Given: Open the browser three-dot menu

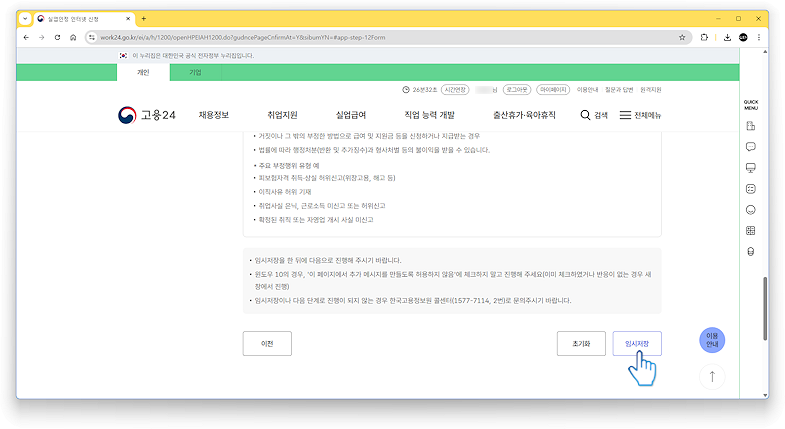Looking at the screenshot, I should tap(759, 38).
